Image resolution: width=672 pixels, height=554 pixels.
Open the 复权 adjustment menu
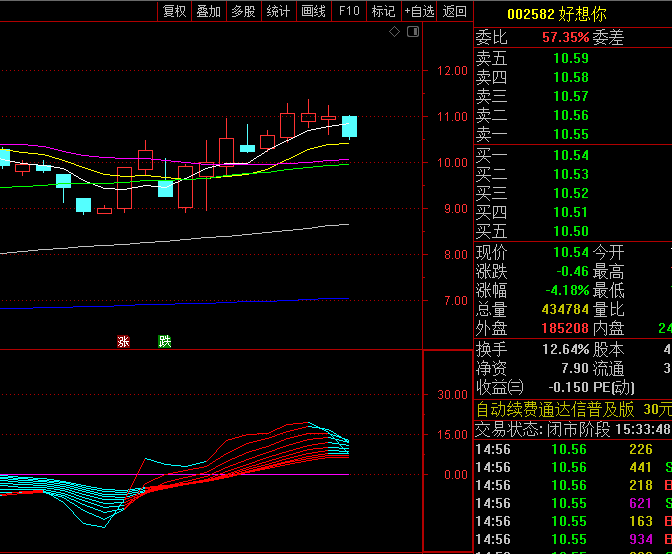174,11
